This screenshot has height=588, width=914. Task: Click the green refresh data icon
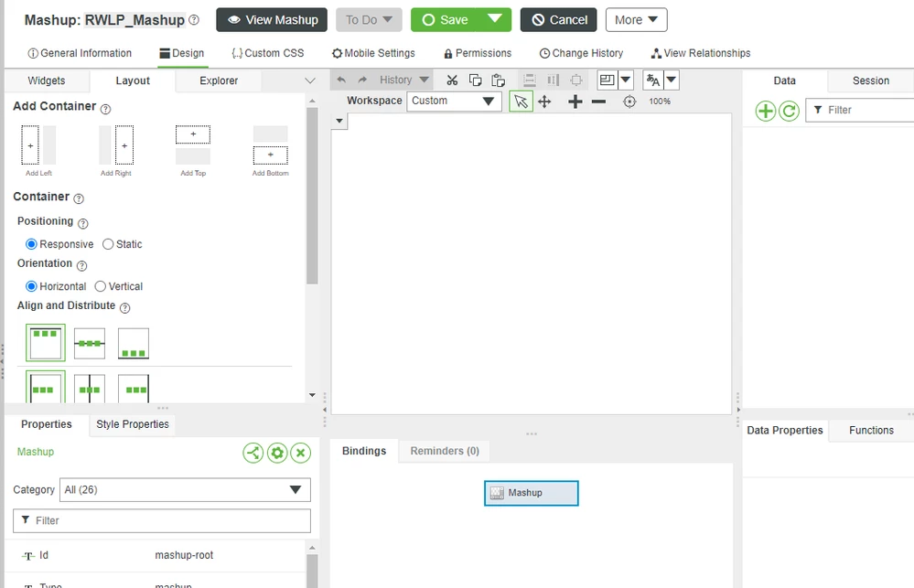click(789, 111)
